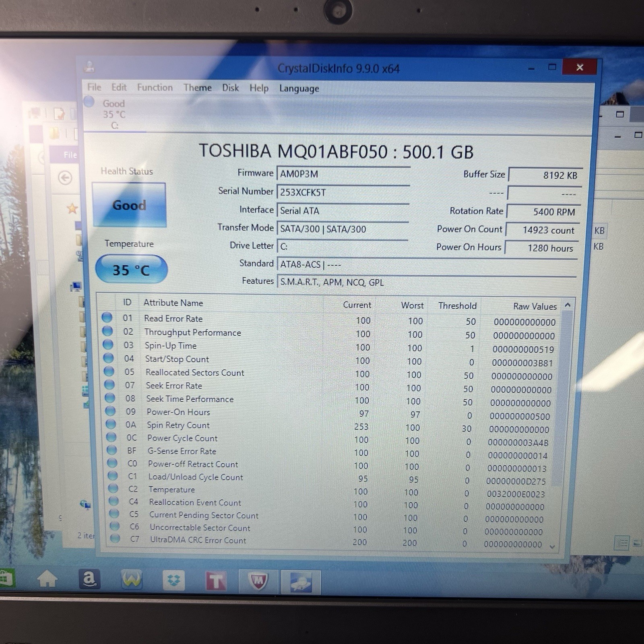Open the Help menu
Viewport: 644px width, 644px height.
coord(259,88)
